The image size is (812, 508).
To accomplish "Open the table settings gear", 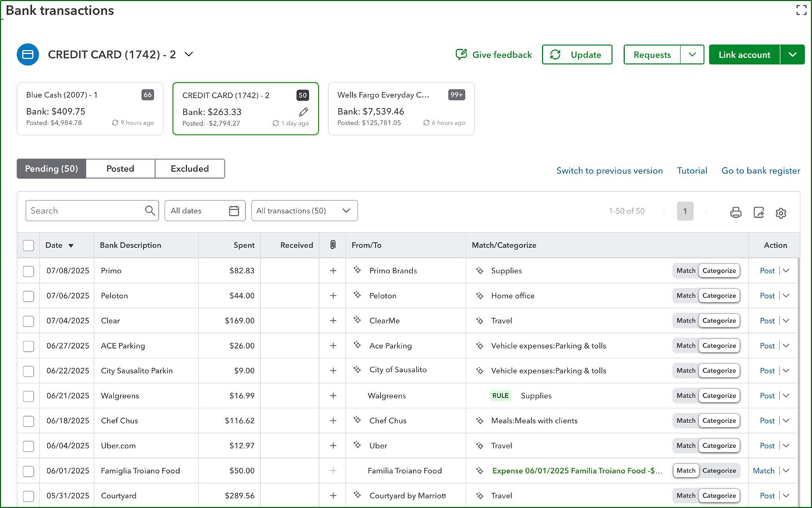I will click(781, 213).
